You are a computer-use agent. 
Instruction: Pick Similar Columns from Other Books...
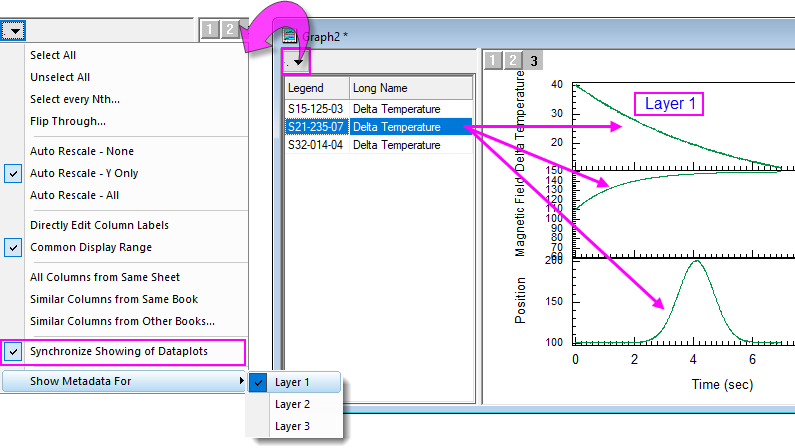[122, 321]
